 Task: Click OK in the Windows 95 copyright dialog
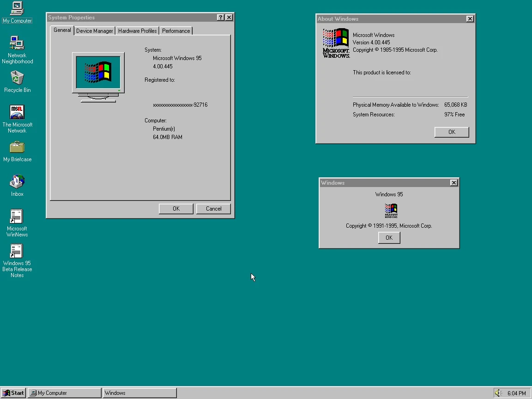388,237
